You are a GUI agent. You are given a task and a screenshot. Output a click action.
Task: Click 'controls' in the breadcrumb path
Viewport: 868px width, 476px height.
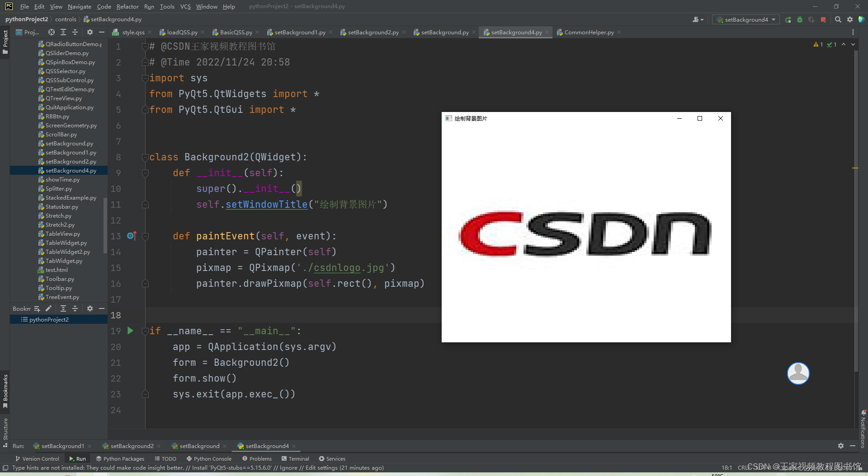coord(66,19)
